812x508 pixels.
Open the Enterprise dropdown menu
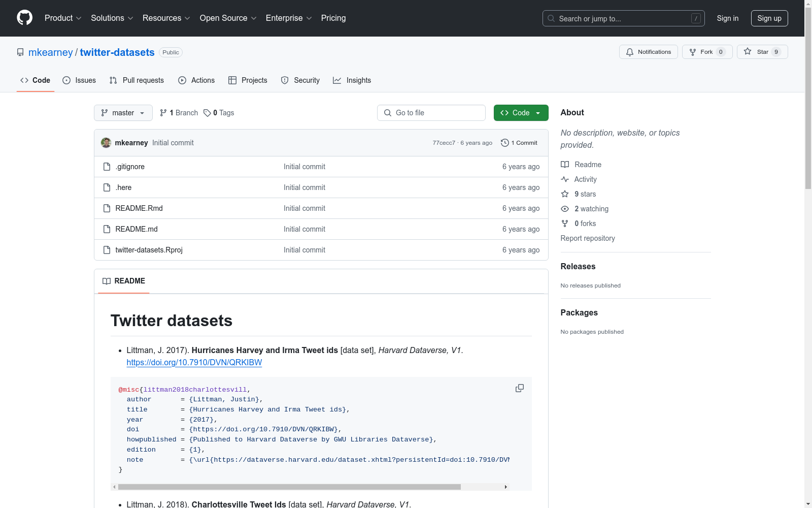tap(289, 18)
